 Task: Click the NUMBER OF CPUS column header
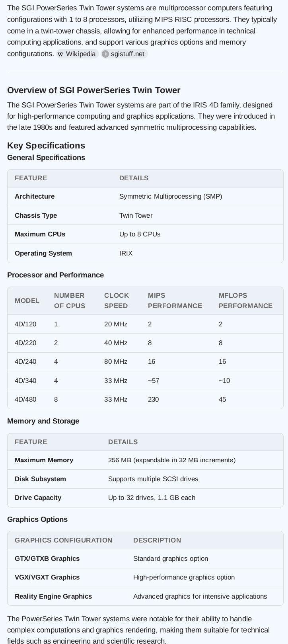pyautogui.click(x=70, y=301)
